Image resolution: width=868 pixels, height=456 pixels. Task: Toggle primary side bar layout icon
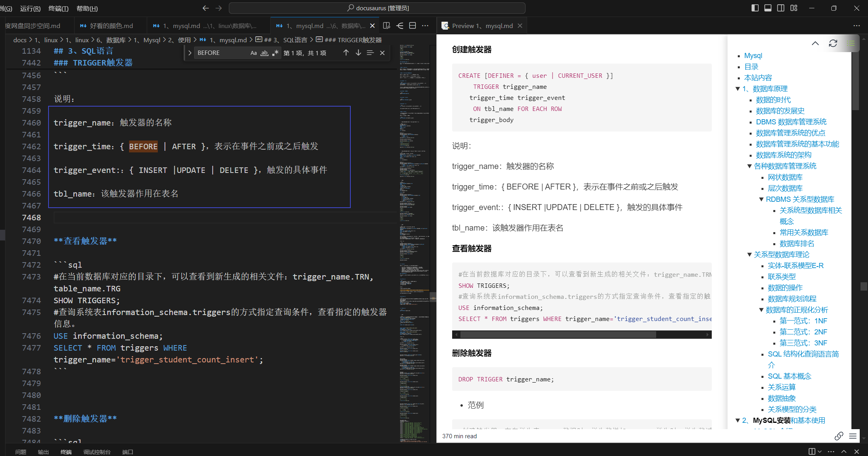pos(755,8)
